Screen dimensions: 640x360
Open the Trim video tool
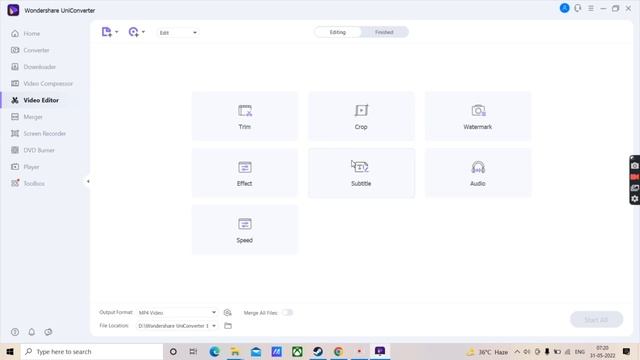(245, 116)
